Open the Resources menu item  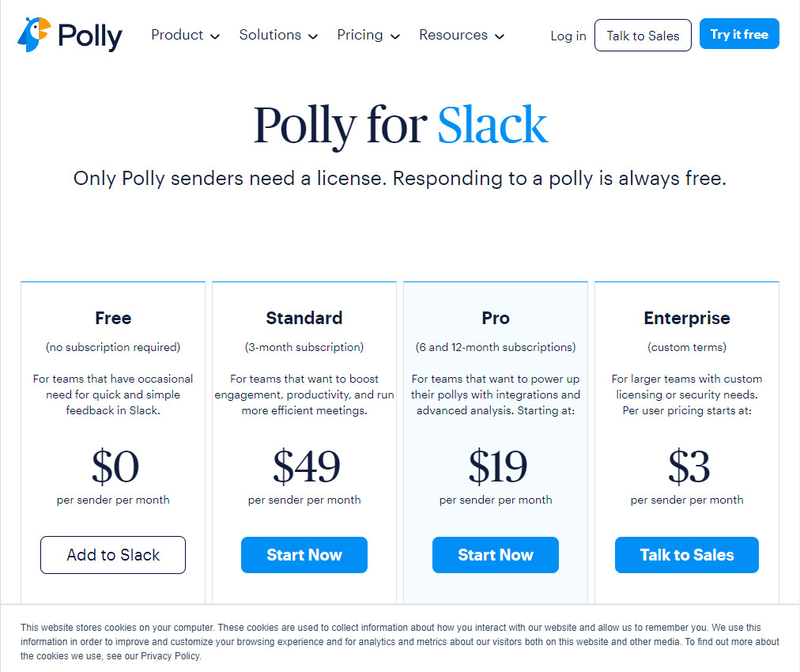tap(453, 35)
